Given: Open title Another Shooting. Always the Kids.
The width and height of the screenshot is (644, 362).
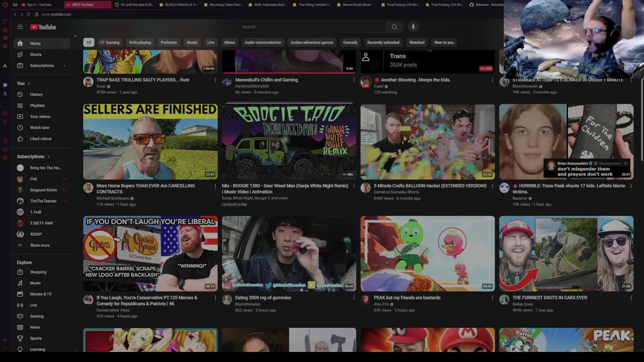Looking at the screenshot, I should click(x=416, y=80).
